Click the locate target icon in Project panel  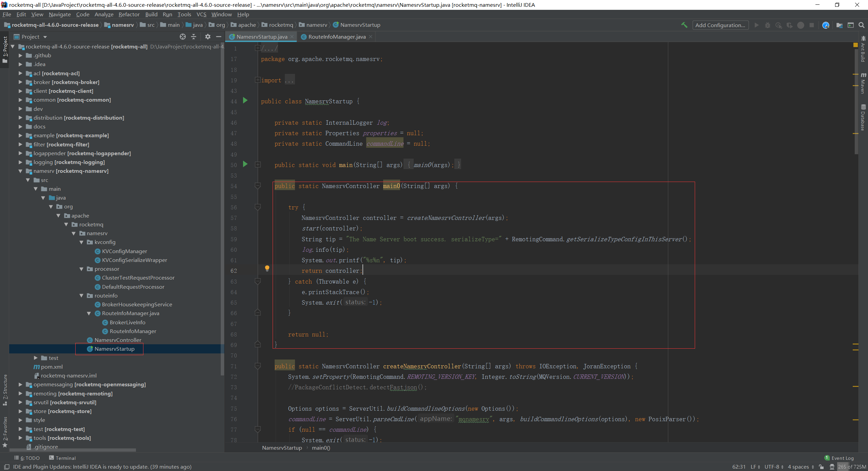183,37
